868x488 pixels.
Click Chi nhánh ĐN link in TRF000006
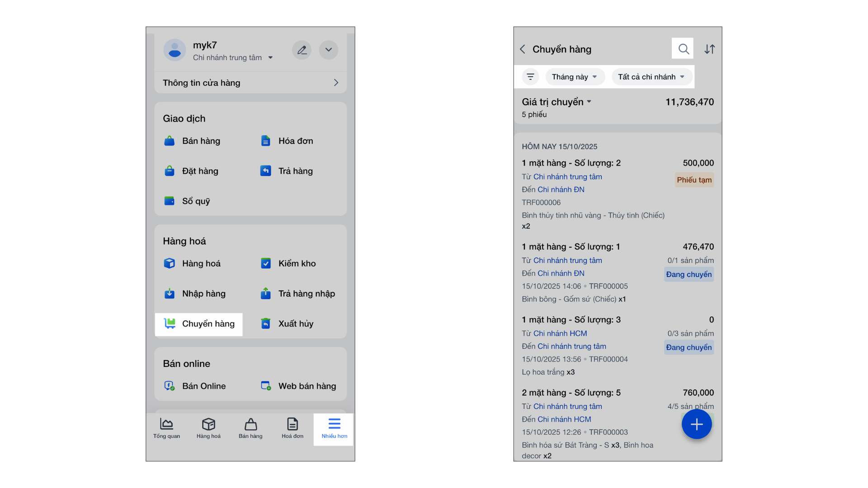[561, 190]
